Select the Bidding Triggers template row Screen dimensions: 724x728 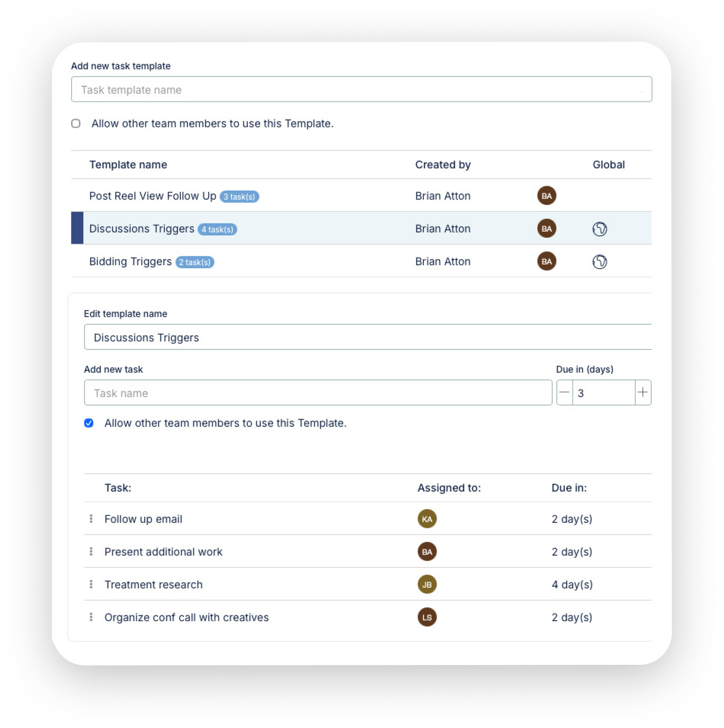pos(361,261)
